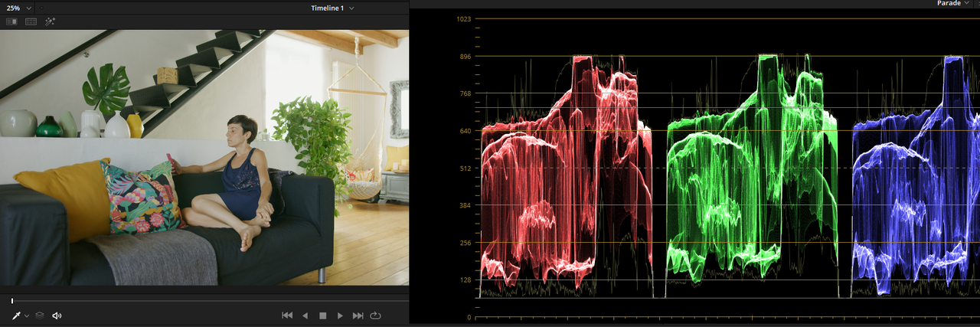The image size is (980, 327).
Task: Click the 512 scope scale label
Action: pyautogui.click(x=464, y=168)
